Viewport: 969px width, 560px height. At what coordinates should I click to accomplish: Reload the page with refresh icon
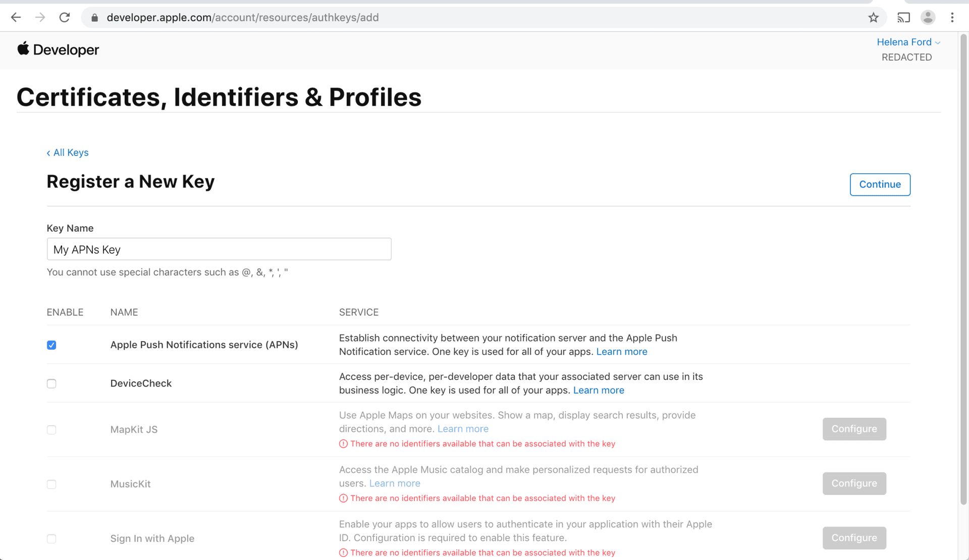pos(65,17)
